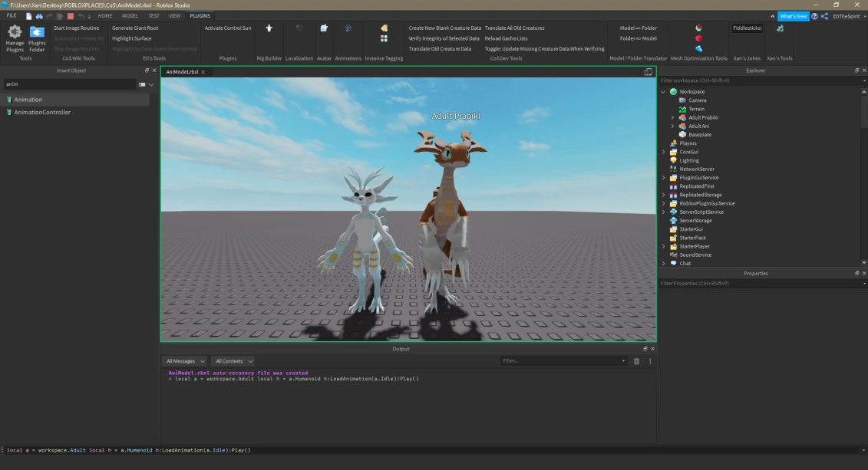Click the Xan's Tools plugin icon
This screenshot has width=868, height=470.
tap(780, 28)
